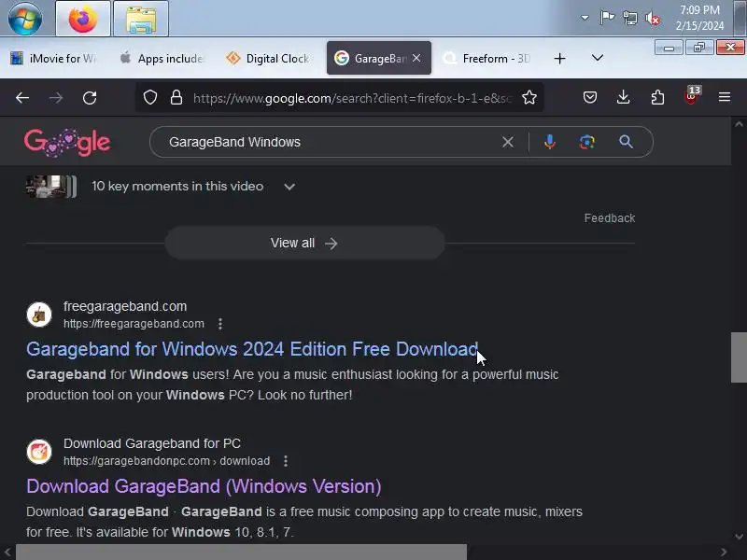Click the Download Garageband for PC favicon
This screenshot has height=560, width=747.
(x=39, y=452)
